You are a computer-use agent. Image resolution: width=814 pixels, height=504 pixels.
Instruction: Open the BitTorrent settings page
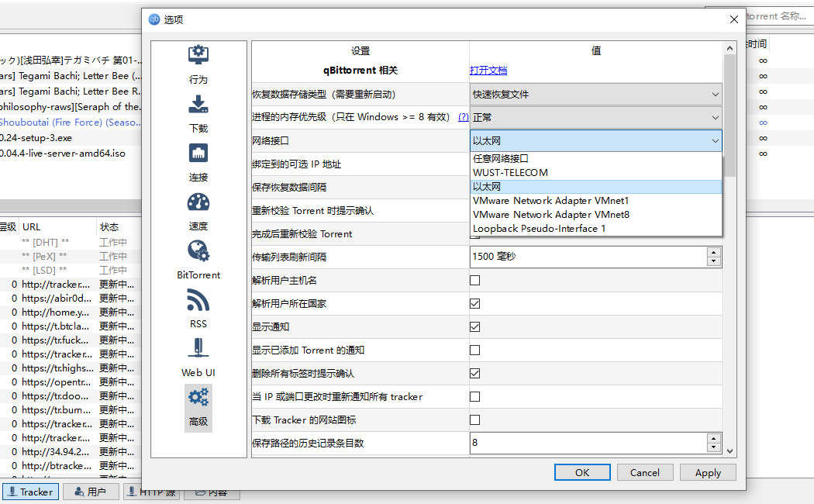198,261
